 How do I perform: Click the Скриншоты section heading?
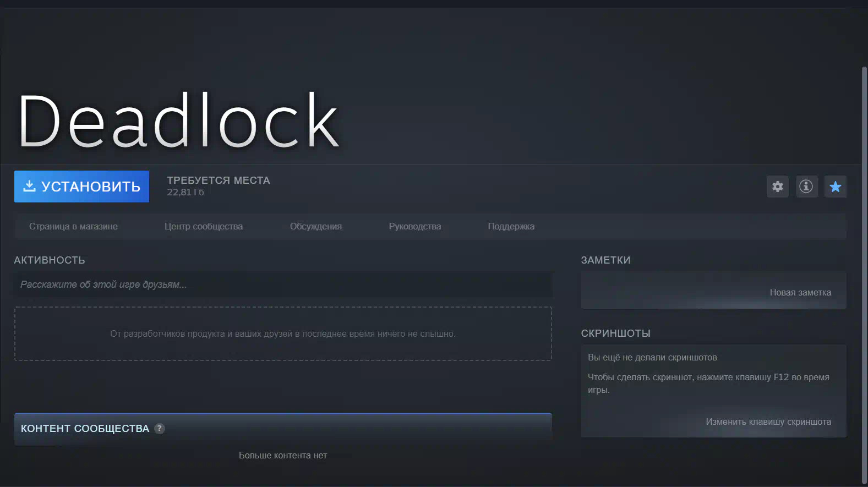click(x=615, y=333)
